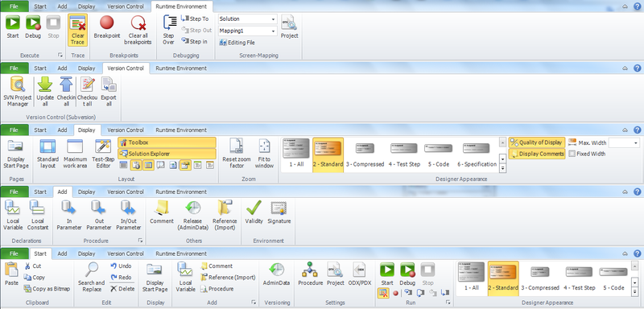This screenshot has height=309, width=644.
Task: Toggle the large Clear Trace button
Action: (77, 30)
